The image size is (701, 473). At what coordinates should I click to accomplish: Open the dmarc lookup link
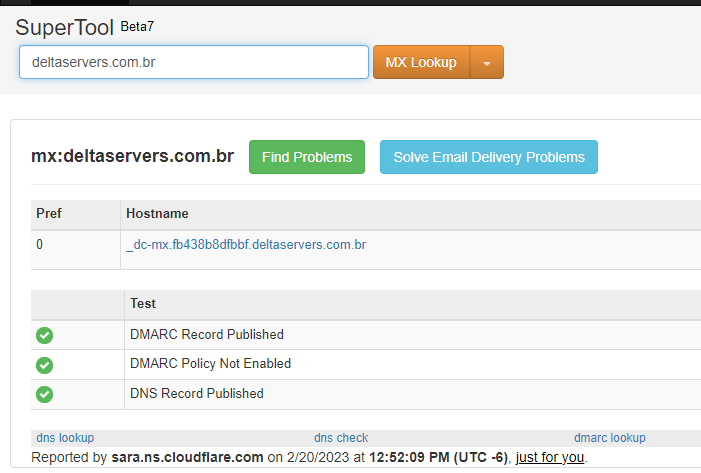pyautogui.click(x=610, y=438)
